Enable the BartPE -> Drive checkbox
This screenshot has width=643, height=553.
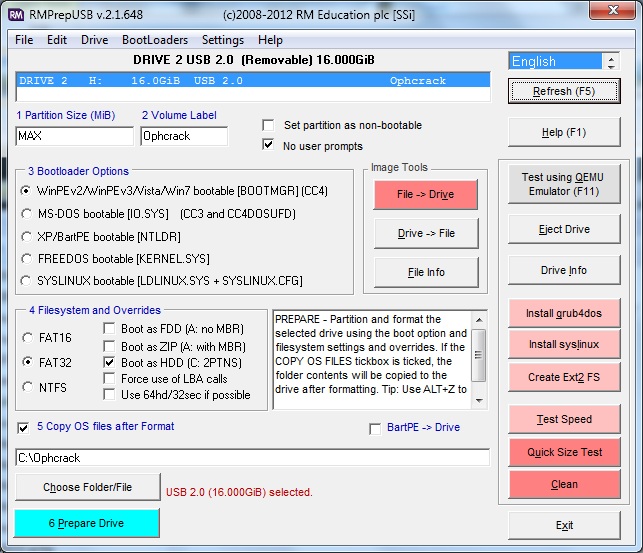pyautogui.click(x=375, y=429)
